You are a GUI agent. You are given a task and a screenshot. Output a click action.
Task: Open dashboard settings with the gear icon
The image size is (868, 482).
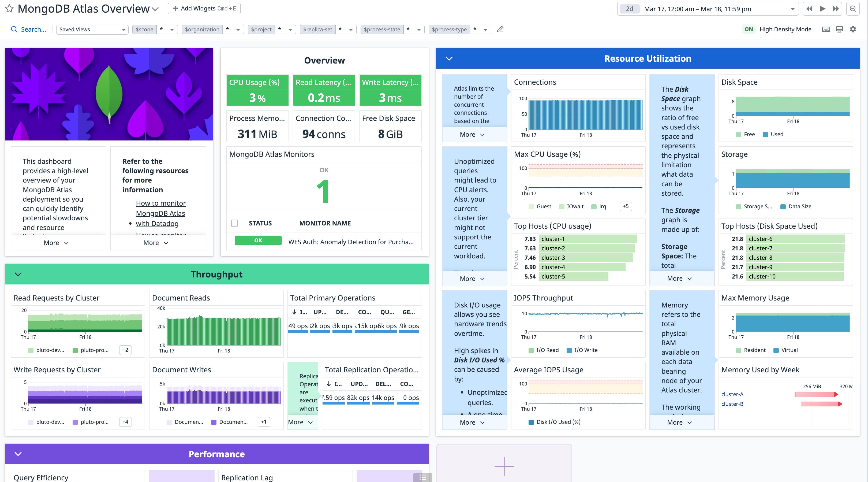point(853,29)
